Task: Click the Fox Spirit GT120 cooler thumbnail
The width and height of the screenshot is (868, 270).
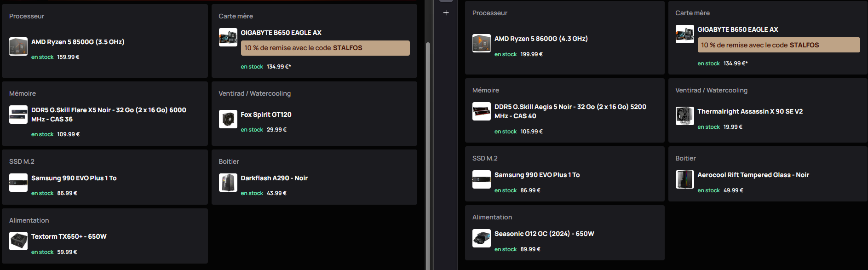Action: [228, 119]
